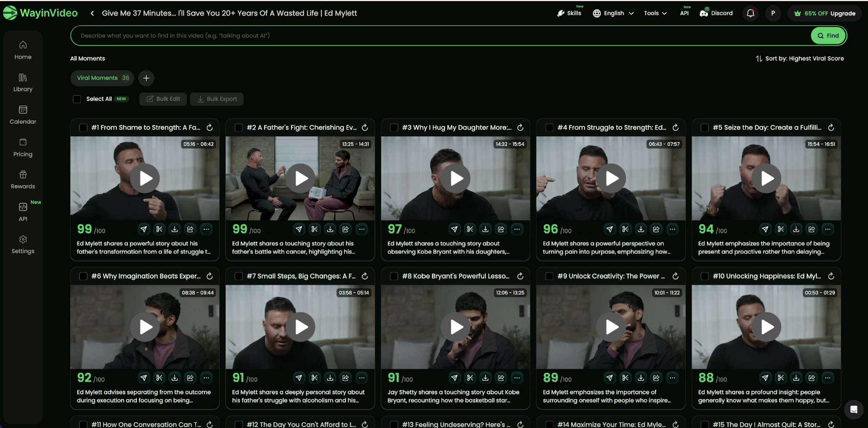The width and height of the screenshot is (868, 428).
Task: Click the All Moments heading
Action: pyautogui.click(x=87, y=59)
